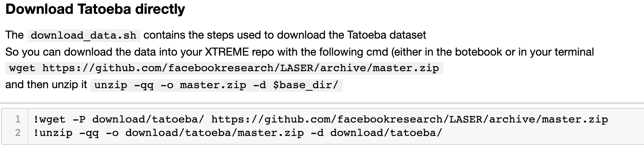Click the word XTREME in the paragraph
The width and height of the screenshot is (644, 165).
pyautogui.click(x=227, y=52)
